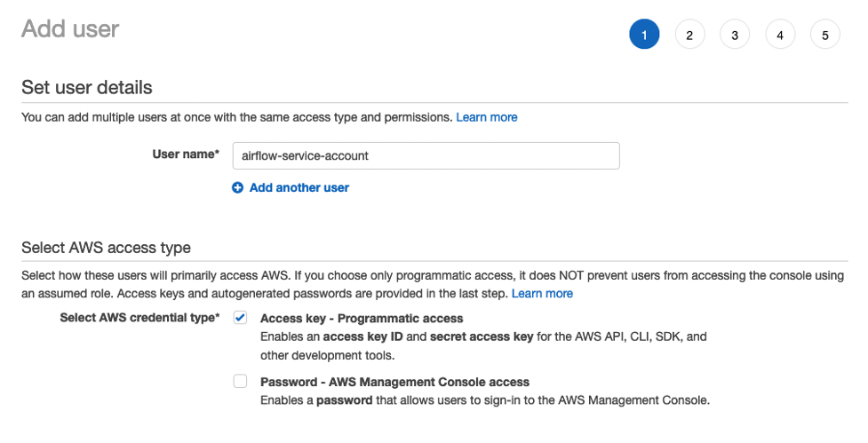868x443 pixels.
Task: Open Learn more link under Select AWS access type
Action: 542,293
